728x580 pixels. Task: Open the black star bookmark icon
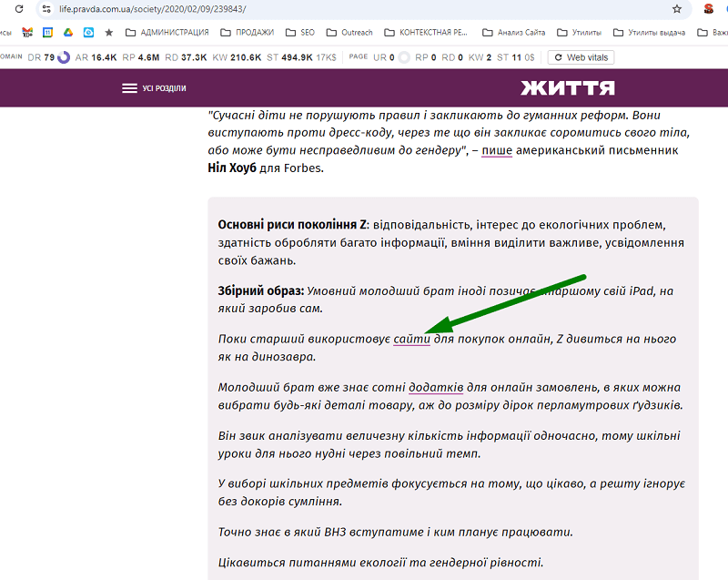pyautogui.click(x=108, y=32)
